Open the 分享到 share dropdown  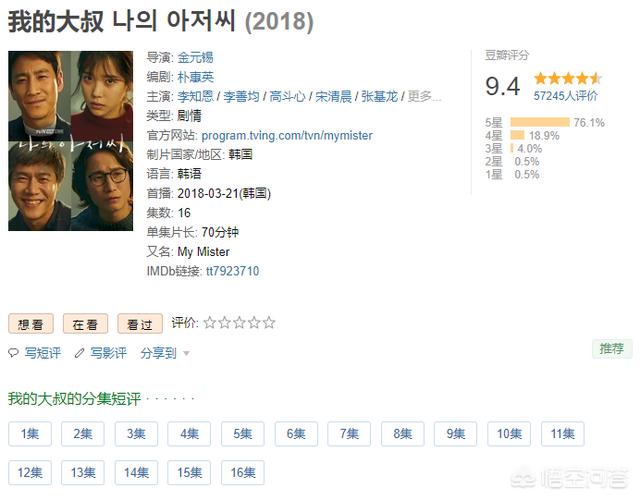[x=164, y=353]
